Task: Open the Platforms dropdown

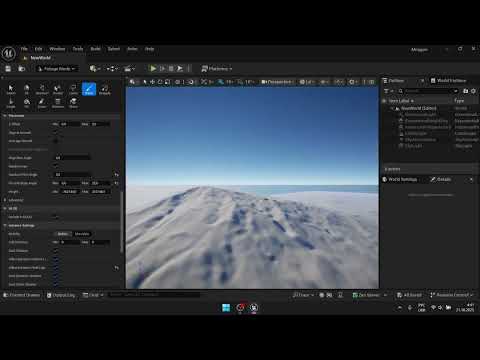Action: [x=217, y=69]
